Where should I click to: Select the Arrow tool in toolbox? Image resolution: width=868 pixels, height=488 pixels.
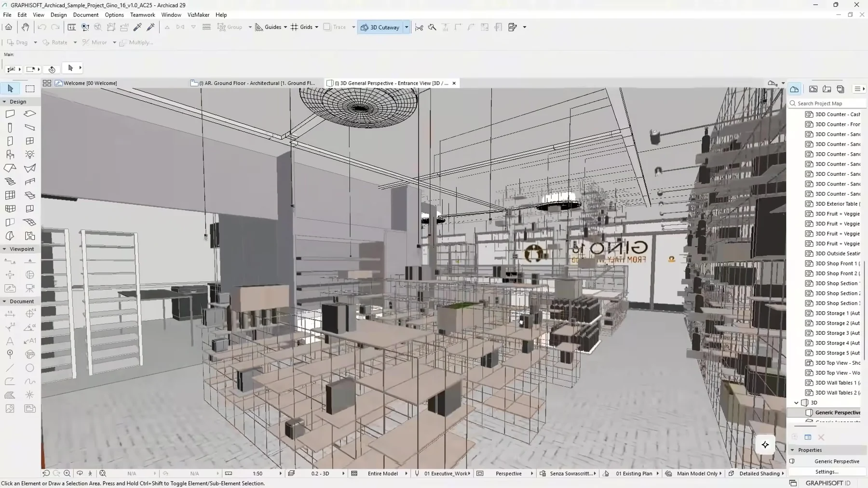click(x=10, y=89)
